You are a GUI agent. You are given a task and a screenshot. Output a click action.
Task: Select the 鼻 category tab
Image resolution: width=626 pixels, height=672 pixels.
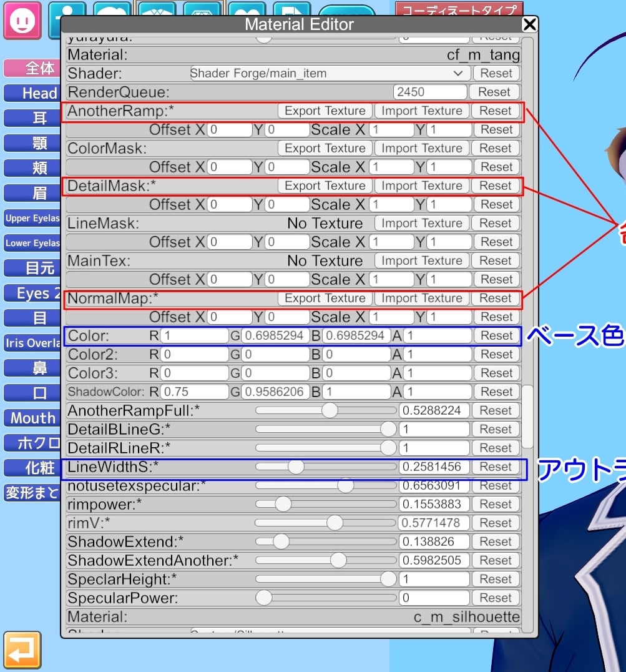[32, 368]
